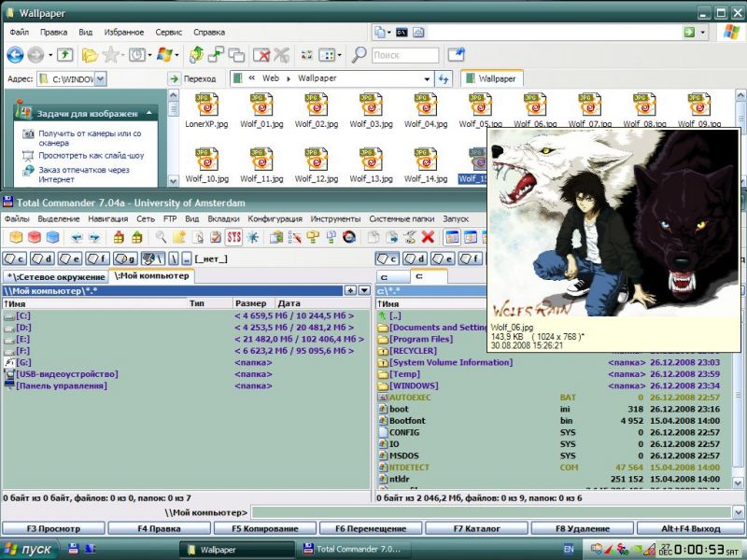
Task: Switch to the Сетевое окружение tab
Action: tap(56, 276)
